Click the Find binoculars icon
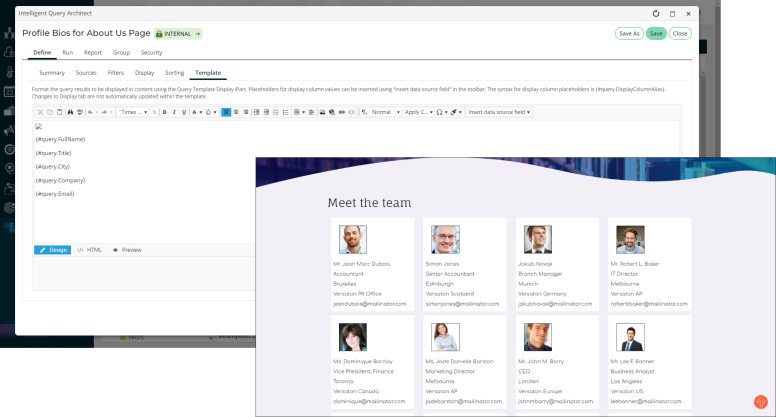Screen dimensions: 776x417 click(70, 112)
